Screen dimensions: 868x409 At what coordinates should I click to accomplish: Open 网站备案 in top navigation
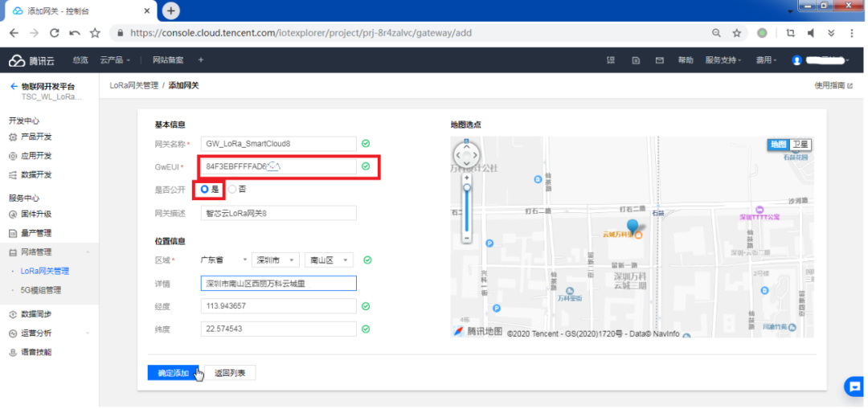coord(168,59)
